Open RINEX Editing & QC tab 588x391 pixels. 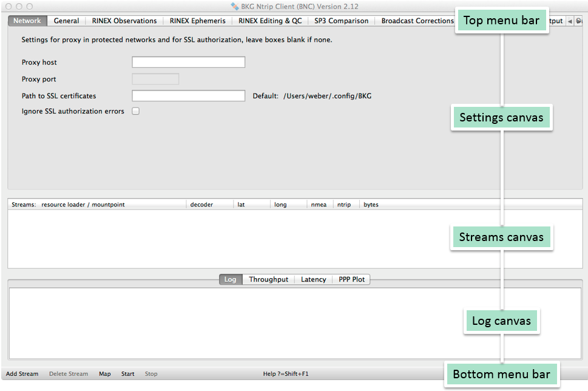[x=270, y=21]
